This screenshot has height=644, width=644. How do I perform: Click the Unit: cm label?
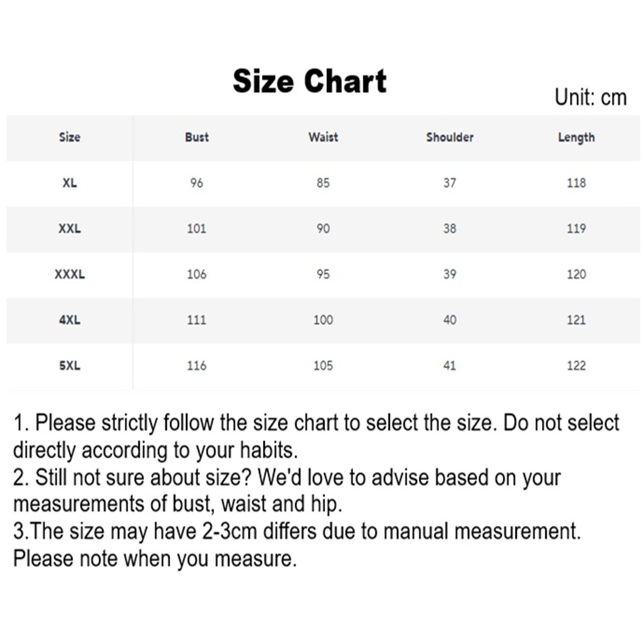[590, 98]
